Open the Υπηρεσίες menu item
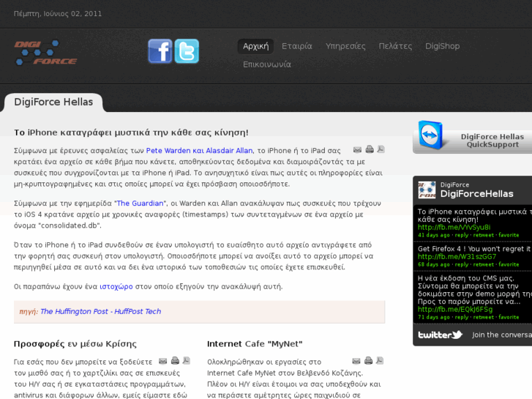Viewport: 532px width, 399px height. (345, 46)
